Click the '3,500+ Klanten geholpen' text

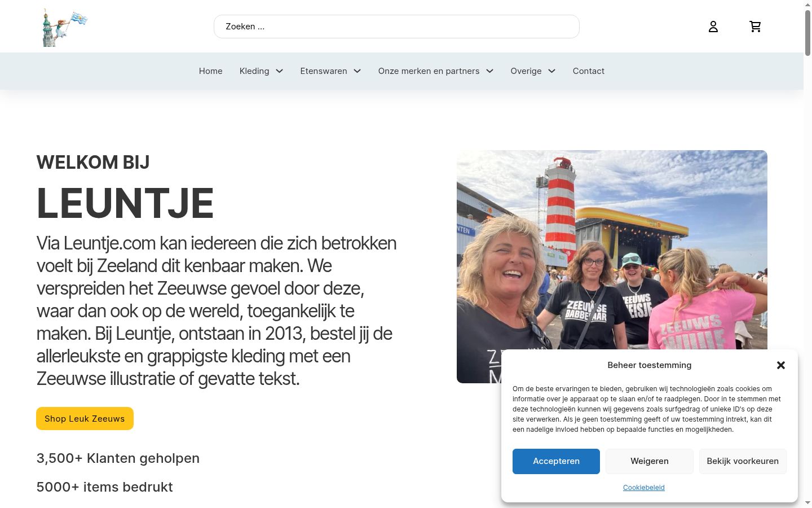pos(118,458)
